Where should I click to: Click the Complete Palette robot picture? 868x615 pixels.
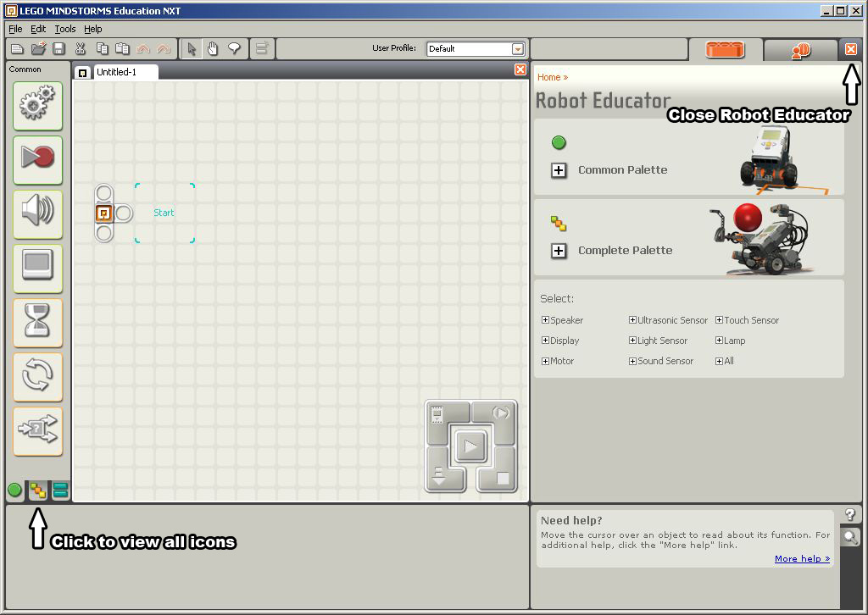click(x=761, y=239)
